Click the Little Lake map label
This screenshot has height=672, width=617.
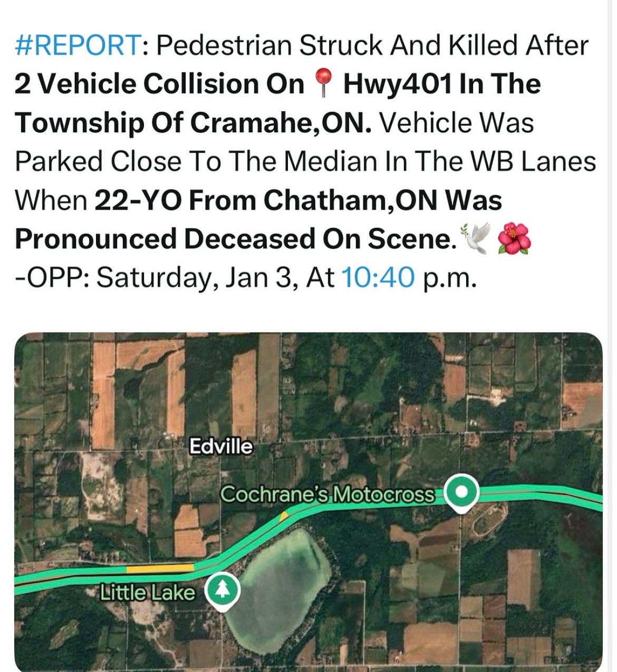click(148, 592)
